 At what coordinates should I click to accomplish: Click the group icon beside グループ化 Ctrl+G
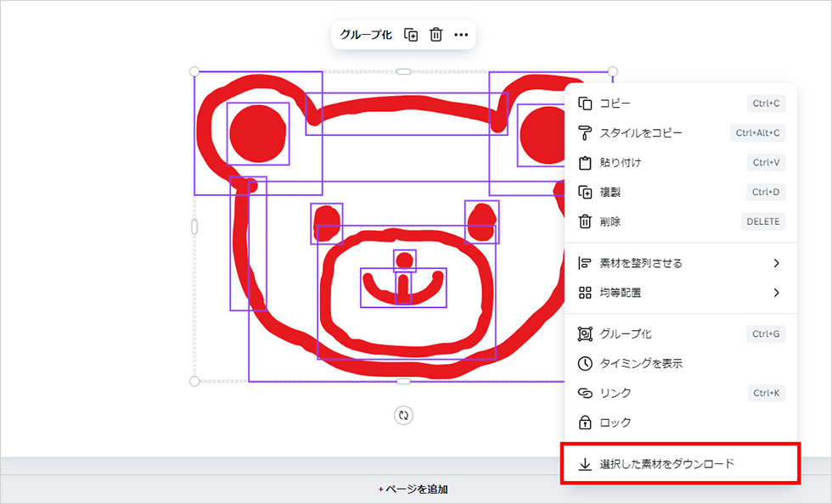[585, 334]
